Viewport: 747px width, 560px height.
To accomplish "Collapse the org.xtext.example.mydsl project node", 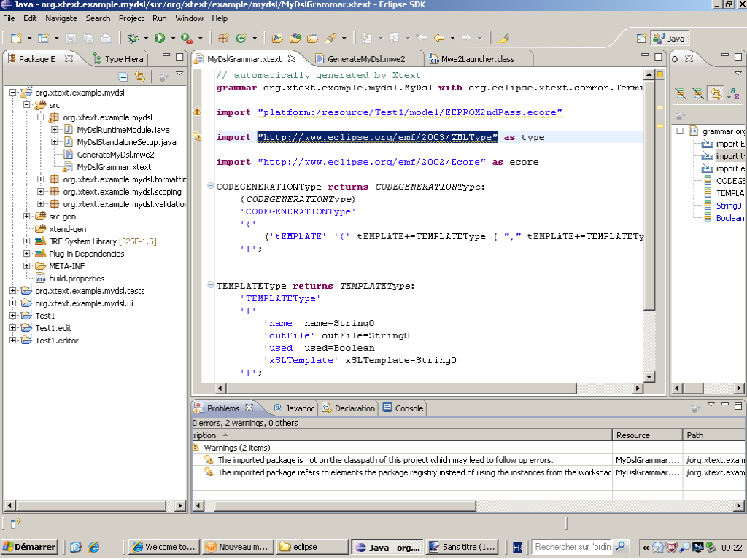I will [x=13, y=93].
